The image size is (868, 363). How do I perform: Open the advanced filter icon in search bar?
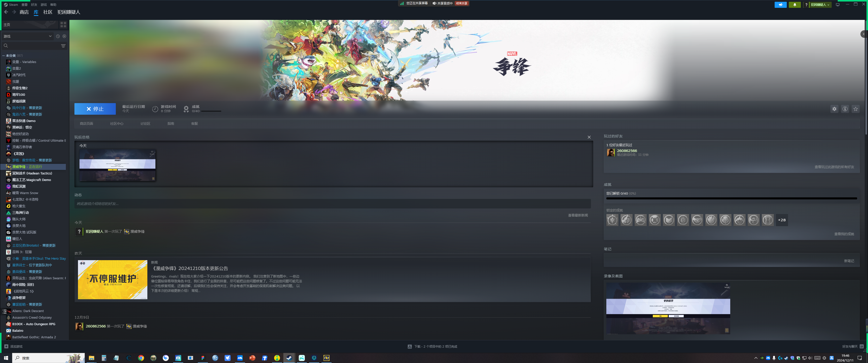(63, 46)
